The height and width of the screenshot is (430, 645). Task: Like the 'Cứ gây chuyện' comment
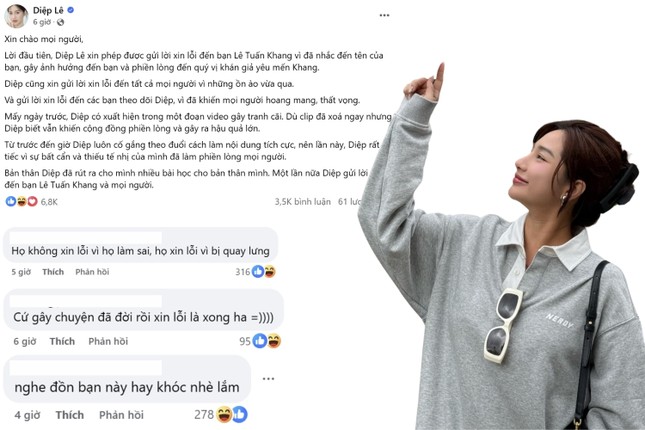click(62, 341)
